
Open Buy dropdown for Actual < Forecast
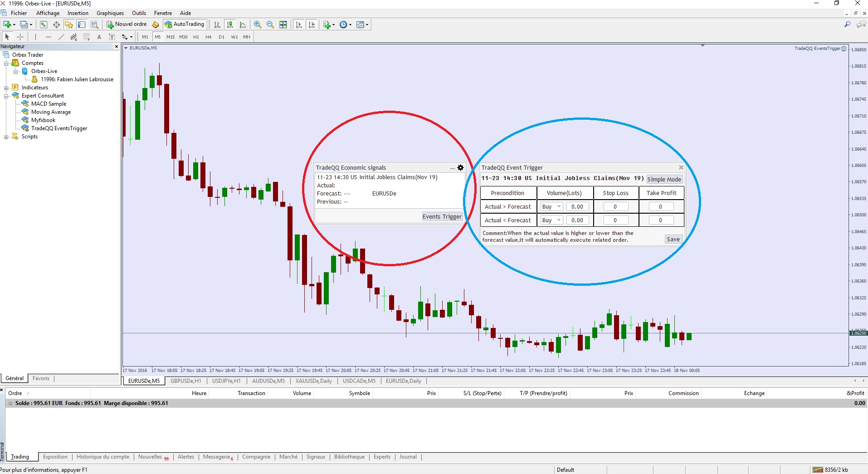coord(551,220)
